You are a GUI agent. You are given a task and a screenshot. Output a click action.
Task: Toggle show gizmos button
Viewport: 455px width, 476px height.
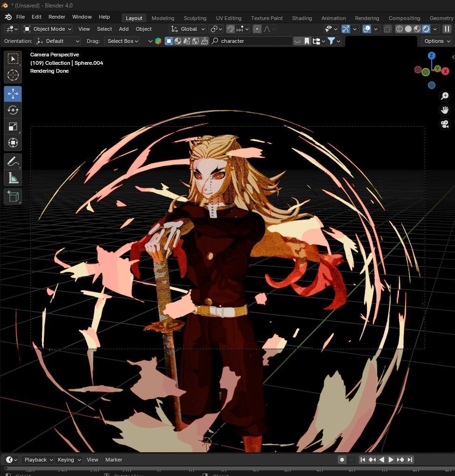click(x=346, y=29)
